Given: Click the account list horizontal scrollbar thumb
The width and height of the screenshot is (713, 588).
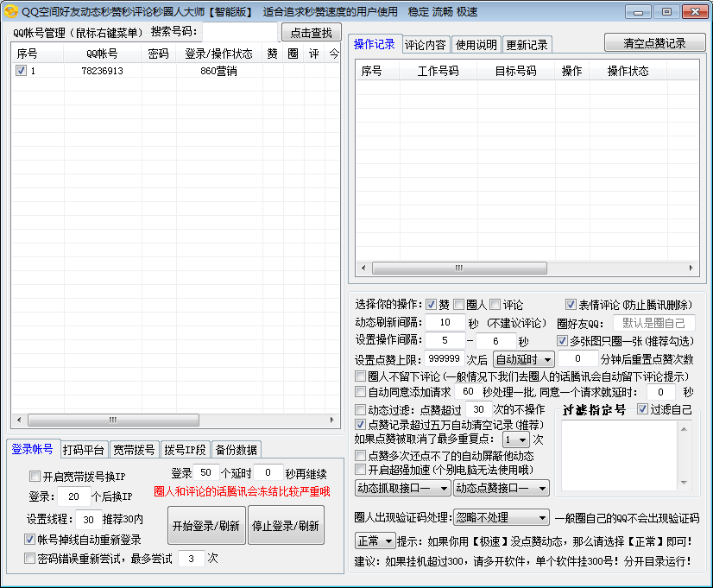Looking at the screenshot, I should 113,420.
